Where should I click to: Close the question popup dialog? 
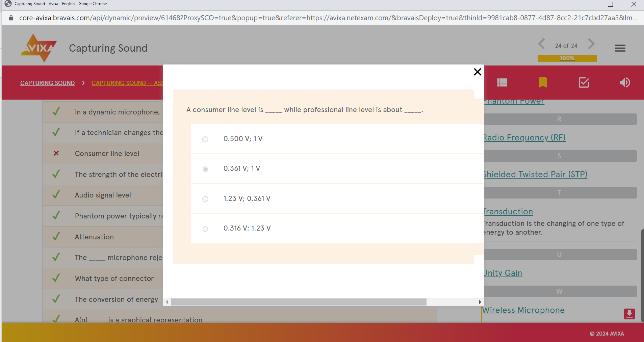pyautogui.click(x=477, y=72)
